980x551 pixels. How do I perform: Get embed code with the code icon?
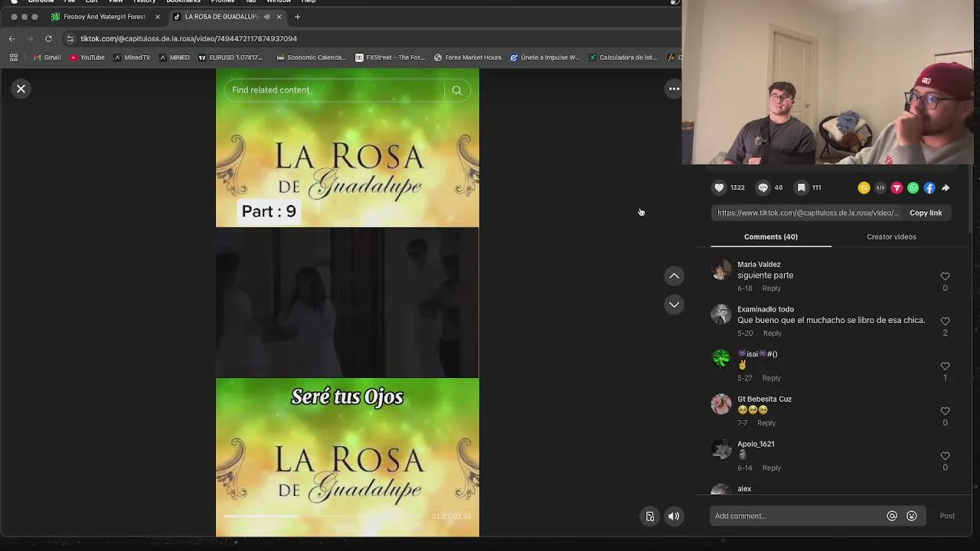pos(880,187)
